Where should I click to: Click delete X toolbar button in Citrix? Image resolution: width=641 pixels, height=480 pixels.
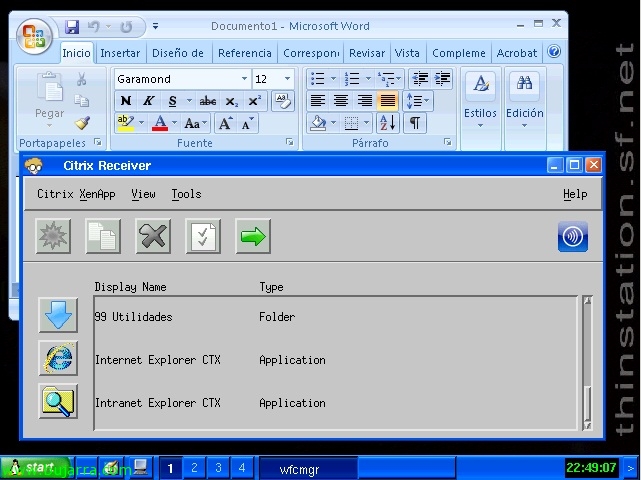click(153, 236)
